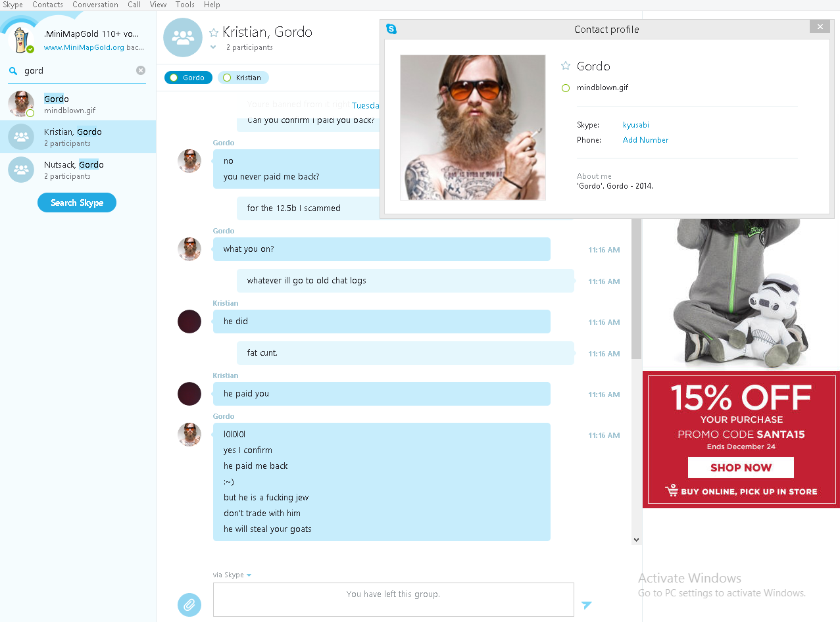Click the Gordo status circle in Contact profile
The image size is (840, 622).
(x=566, y=88)
